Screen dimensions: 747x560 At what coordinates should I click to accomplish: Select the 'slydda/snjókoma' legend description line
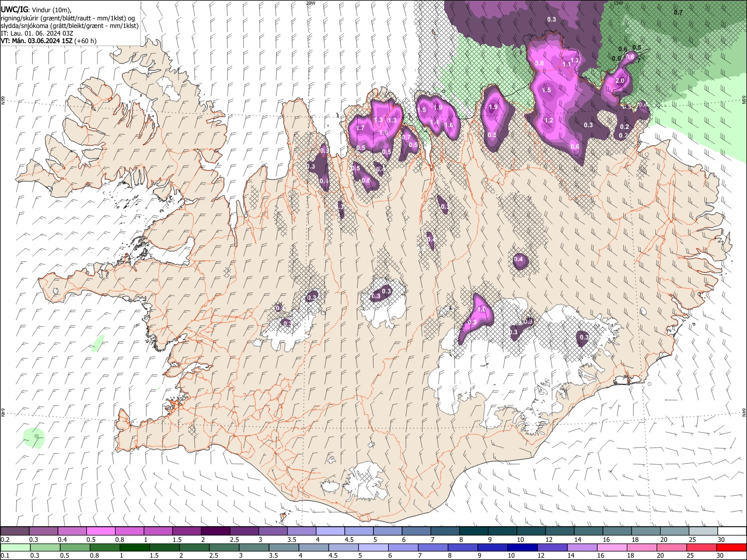coord(69,26)
